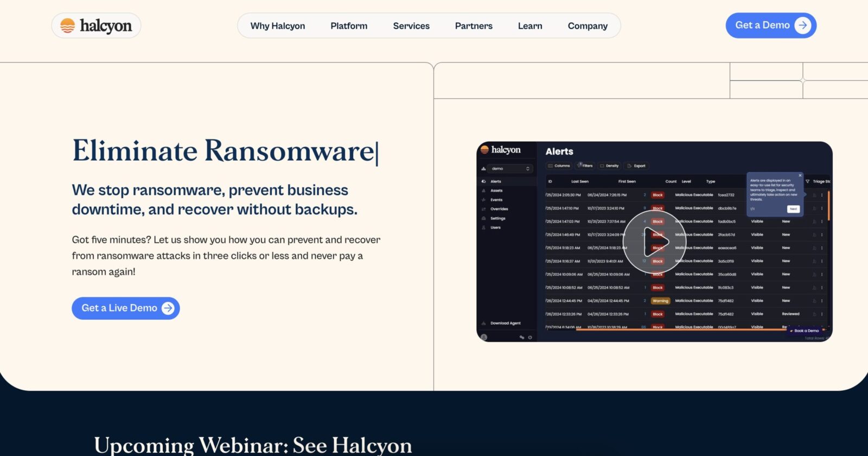Image resolution: width=868 pixels, height=456 pixels.
Task: Open the Partners menu
Action: tap(474, 26)
